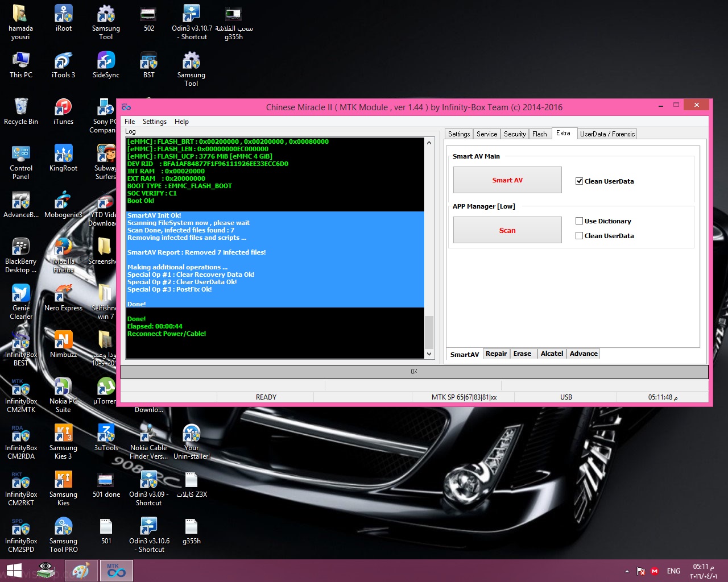Open Nero Express desktop icon
728x582 pixels.
click(63, 298)
